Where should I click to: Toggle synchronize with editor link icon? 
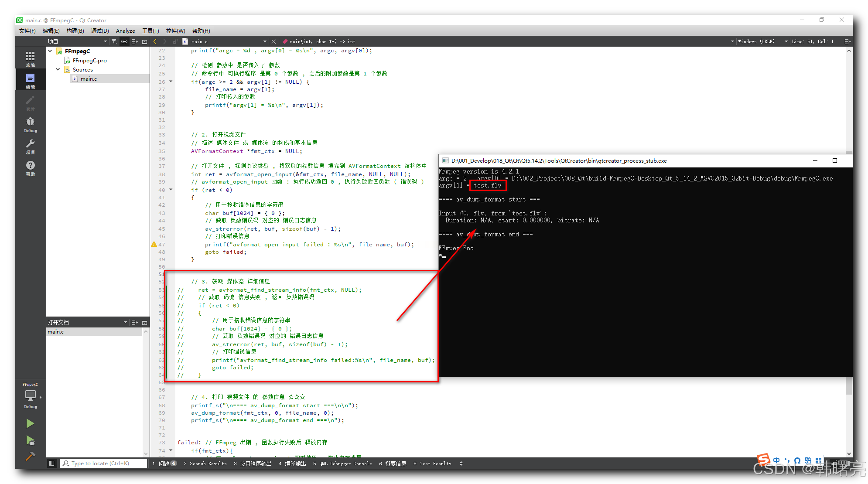[x=124, y=41]
